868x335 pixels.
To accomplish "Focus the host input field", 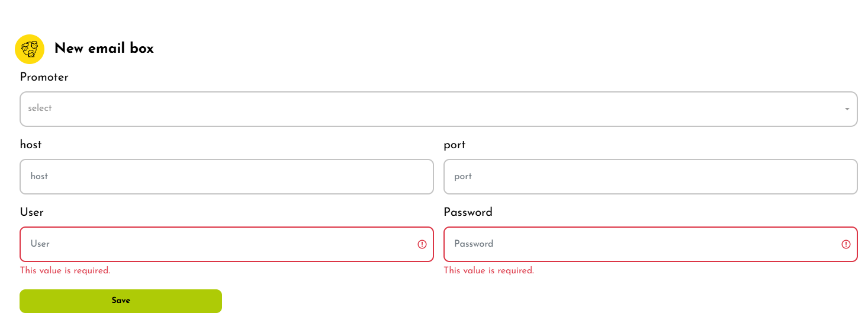I will [x=227, y=177].
